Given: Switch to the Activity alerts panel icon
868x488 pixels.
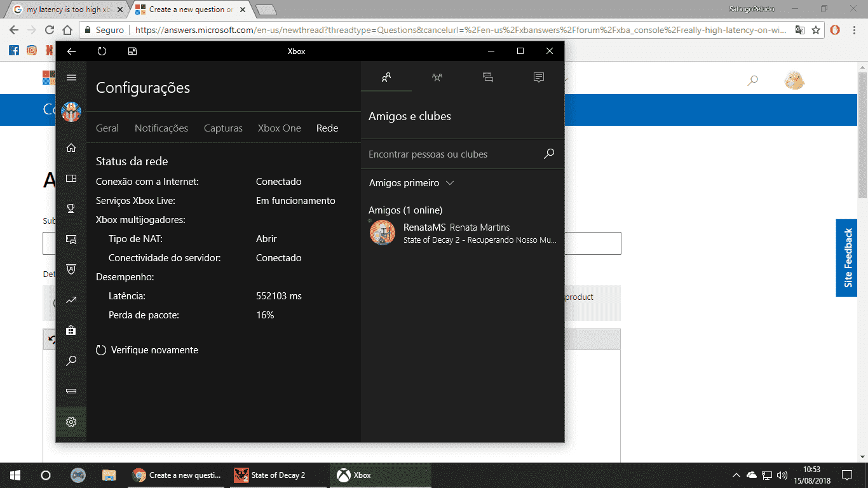Looking at the screenshot, I should pos(539,78).
